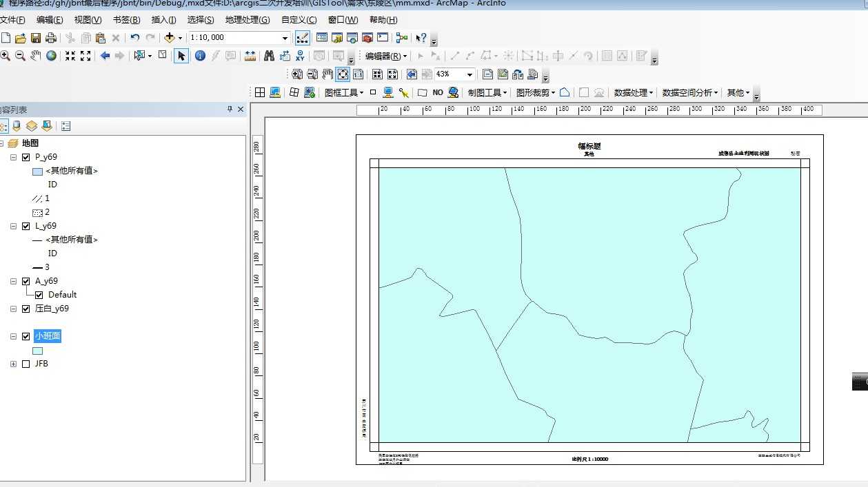Click List By Source icon in contents panel
This screenshot has width=868, height=487.
click(x=17, y=126)
